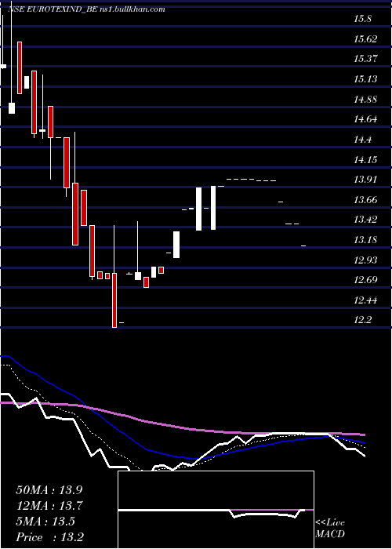
Task: Click the tall red candle reaching the 12.2 low
Action: click(114, 300)
